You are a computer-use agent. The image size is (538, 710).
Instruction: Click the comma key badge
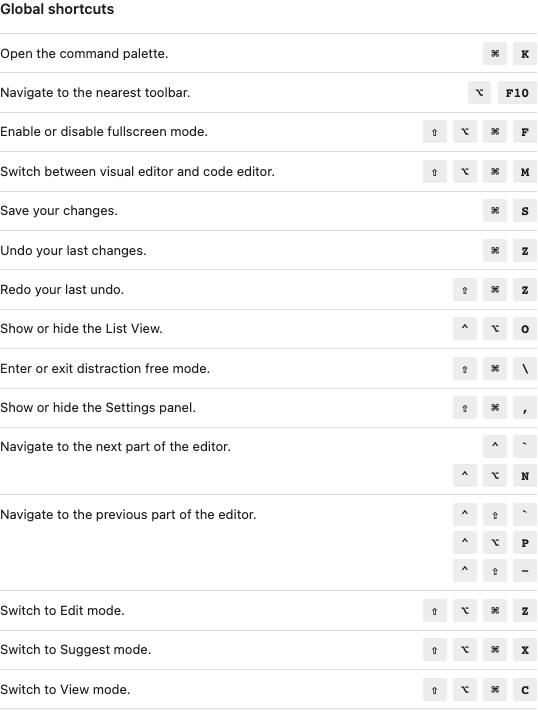[x=525, y=408]
